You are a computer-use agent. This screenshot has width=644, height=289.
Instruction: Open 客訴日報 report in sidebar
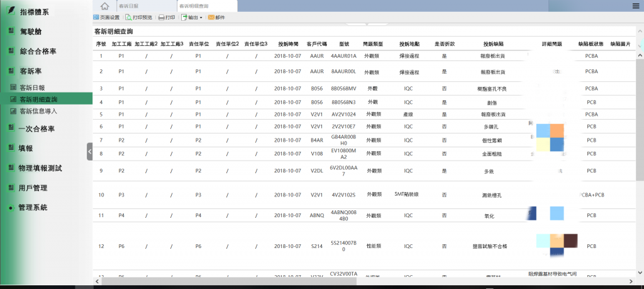[31, 88]
